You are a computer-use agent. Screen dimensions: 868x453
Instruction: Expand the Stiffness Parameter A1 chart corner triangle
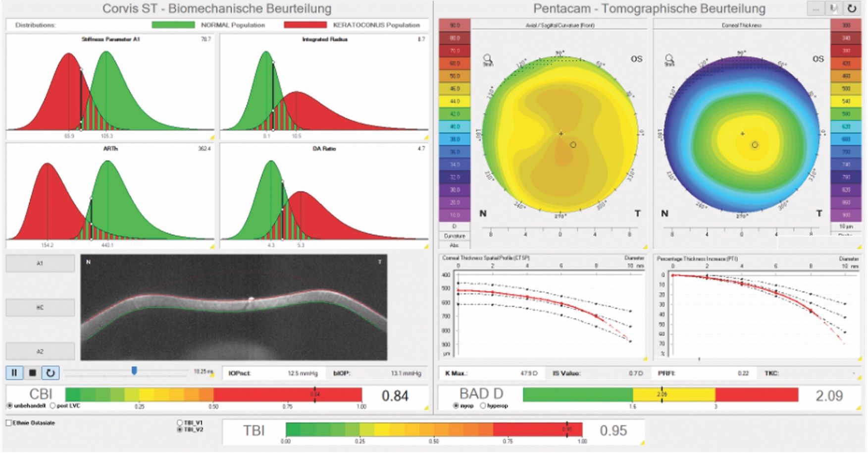tap(212, 137)
